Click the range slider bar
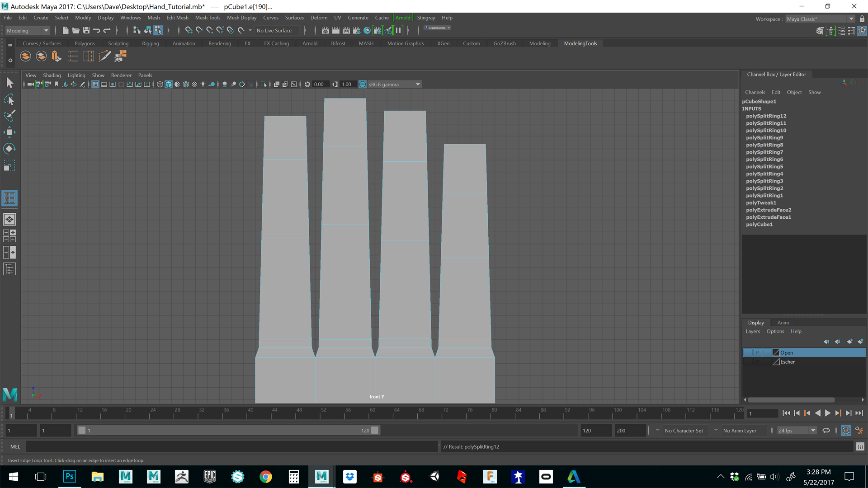The height and width of the screenshot is (488, 868). click(228, 431)
